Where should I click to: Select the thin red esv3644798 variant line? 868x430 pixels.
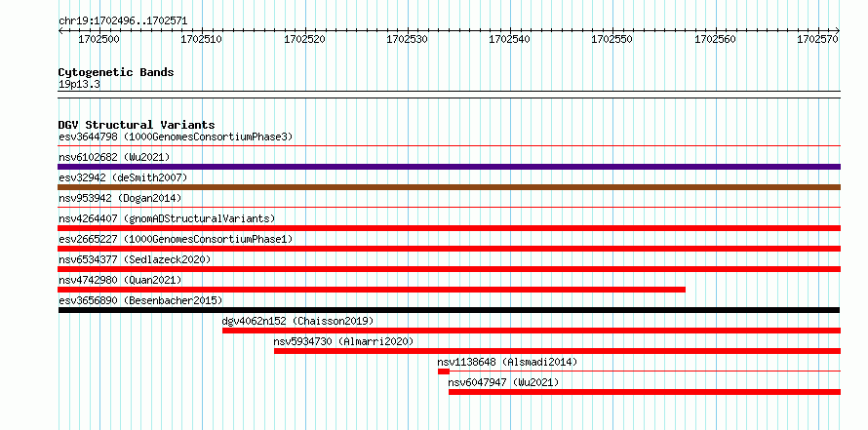[x=449, y=146]
